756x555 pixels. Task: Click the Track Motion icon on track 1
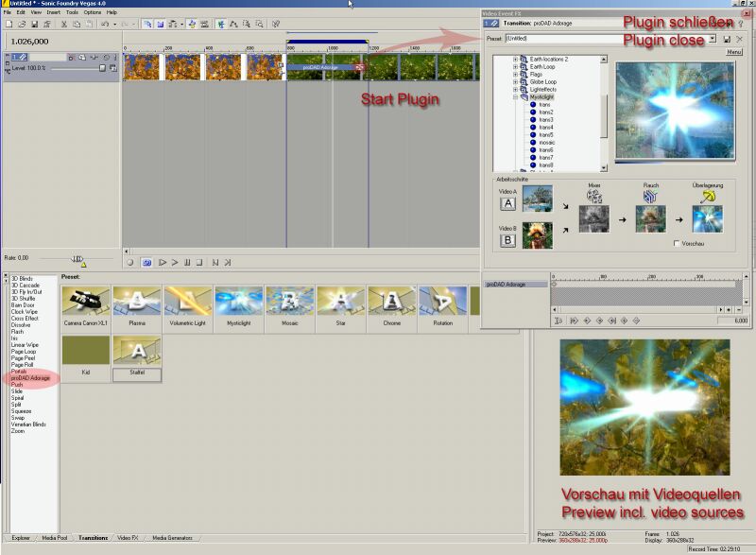82,58
